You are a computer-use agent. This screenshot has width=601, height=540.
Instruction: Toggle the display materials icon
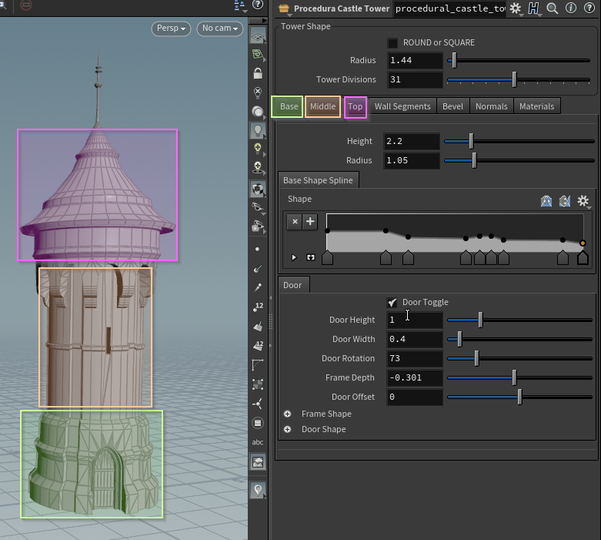[x=258, y=189]
